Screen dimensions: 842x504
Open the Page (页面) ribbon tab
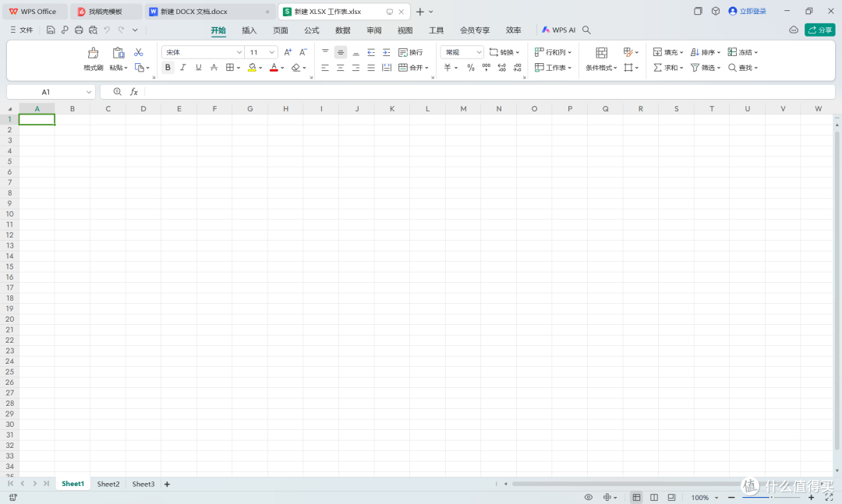coord(281,30)
